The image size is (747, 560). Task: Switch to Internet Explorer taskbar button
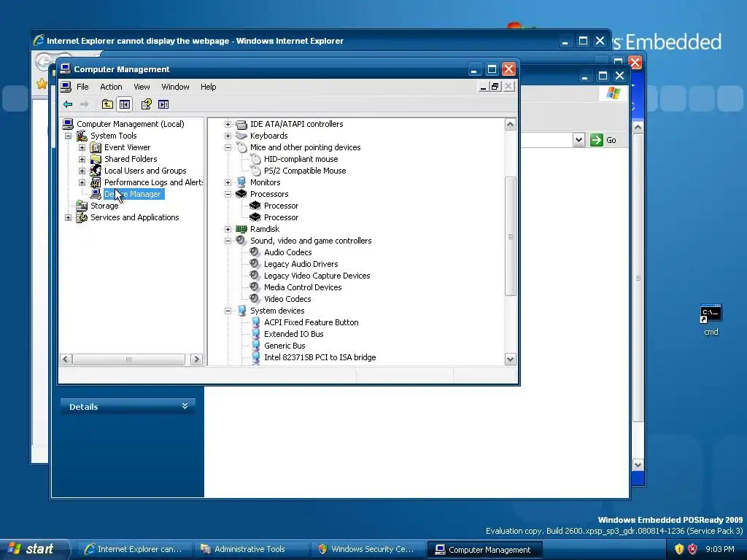coord(134,549)
